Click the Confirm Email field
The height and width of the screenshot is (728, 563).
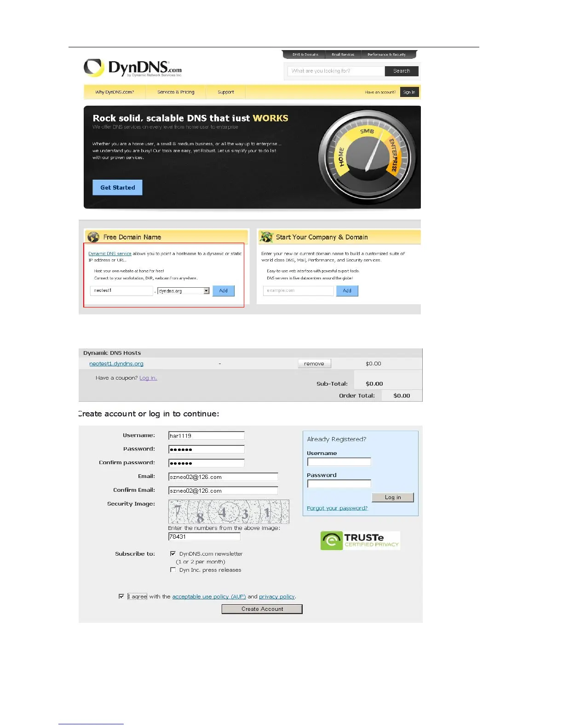[x=223, y=491]
